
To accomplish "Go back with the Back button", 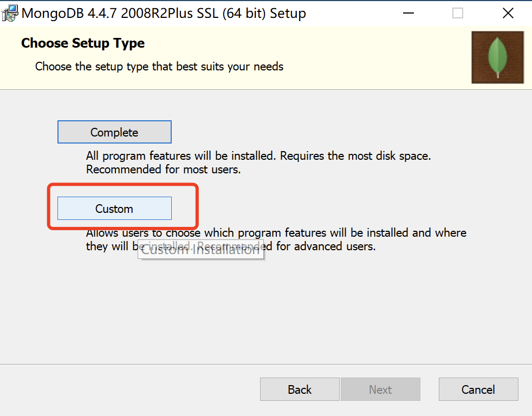I will point(300,389).
